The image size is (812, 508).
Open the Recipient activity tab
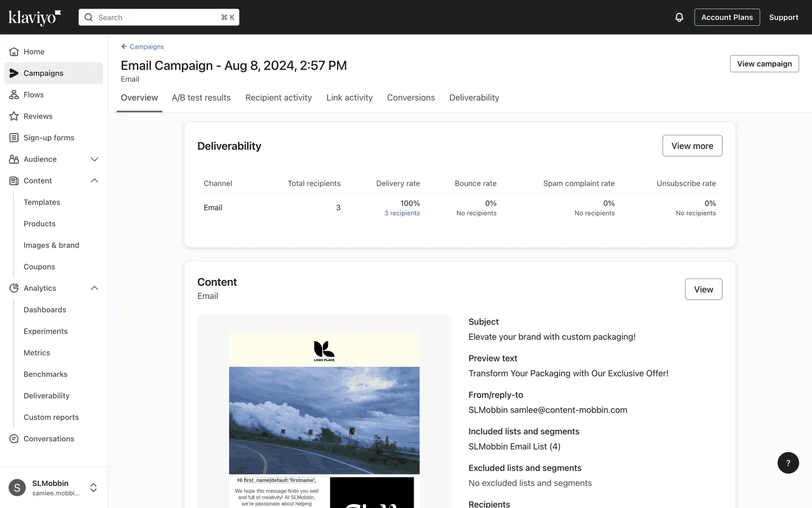coord(278,98)
